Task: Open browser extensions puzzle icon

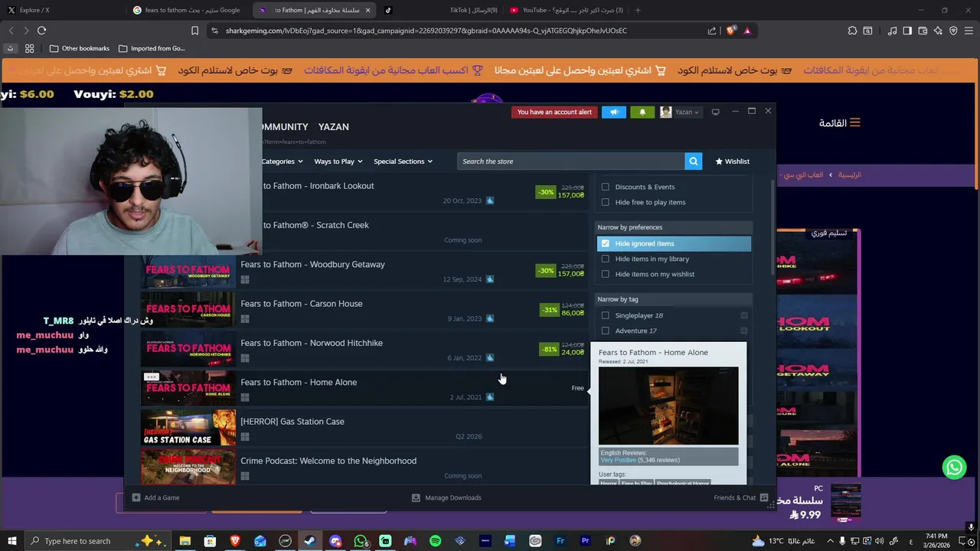Action: (852, 31)
